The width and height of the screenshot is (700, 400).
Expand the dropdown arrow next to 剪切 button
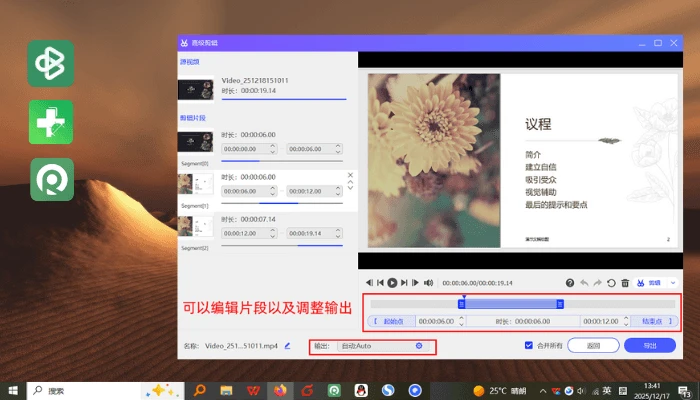point(673,283)
